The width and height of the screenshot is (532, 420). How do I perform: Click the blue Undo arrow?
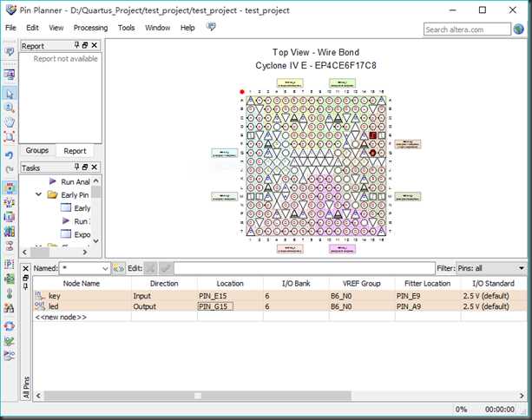click(10, 155)
